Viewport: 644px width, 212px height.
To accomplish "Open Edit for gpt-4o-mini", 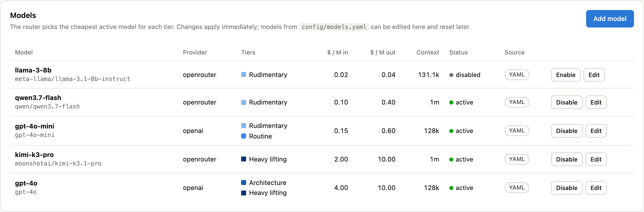I will (596, 131).
